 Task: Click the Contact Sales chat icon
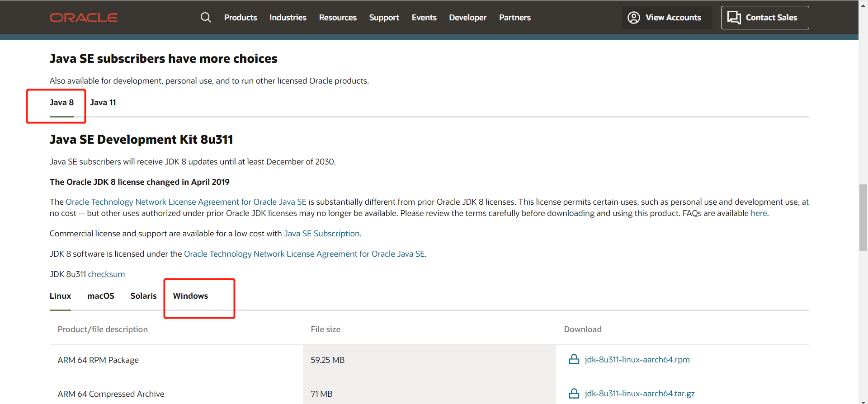pyautogui.click(x=734, y=18)
